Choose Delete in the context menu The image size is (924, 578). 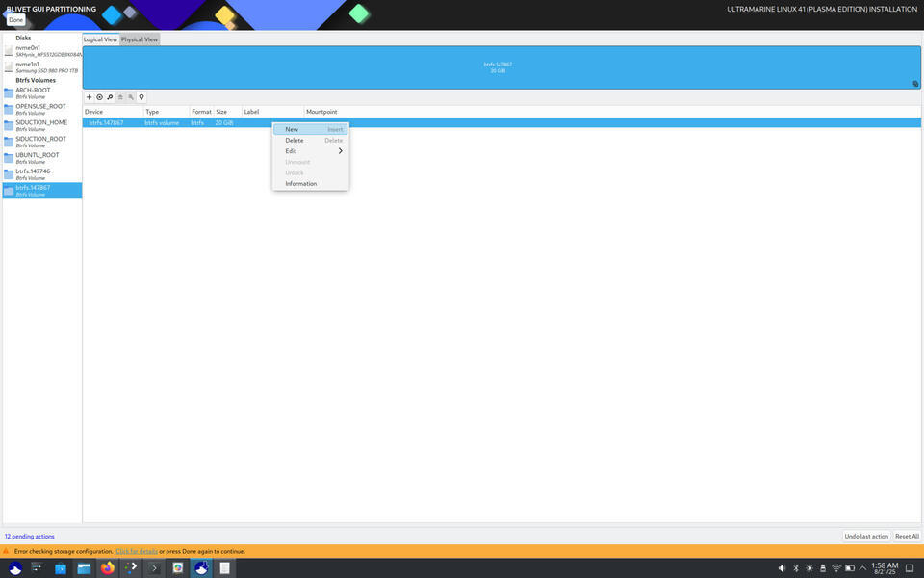click(x=311, y=141)
